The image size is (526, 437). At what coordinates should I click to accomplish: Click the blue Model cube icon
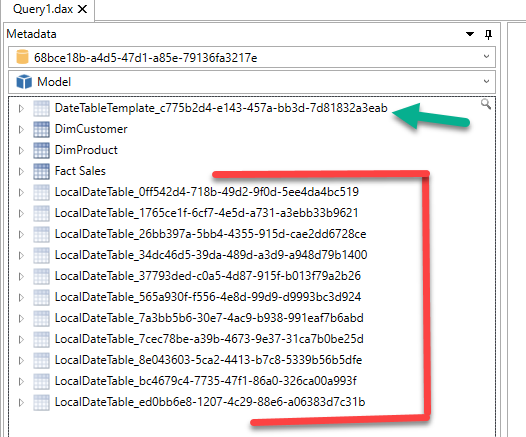(x=24, y=81)
